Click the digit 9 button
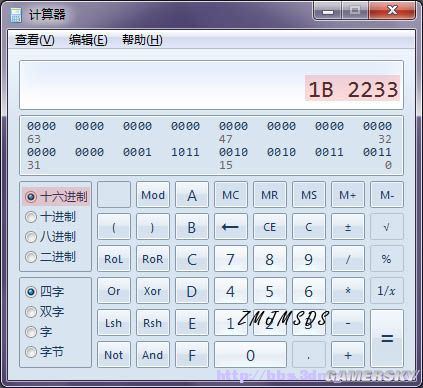The image size is (423, 388). click(x=309, y=259)
